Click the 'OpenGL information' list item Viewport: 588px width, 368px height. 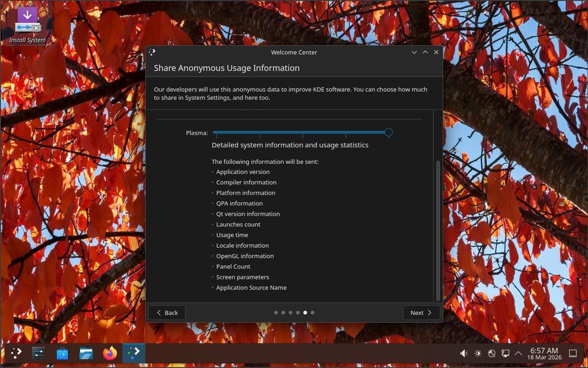click(245, 256)
